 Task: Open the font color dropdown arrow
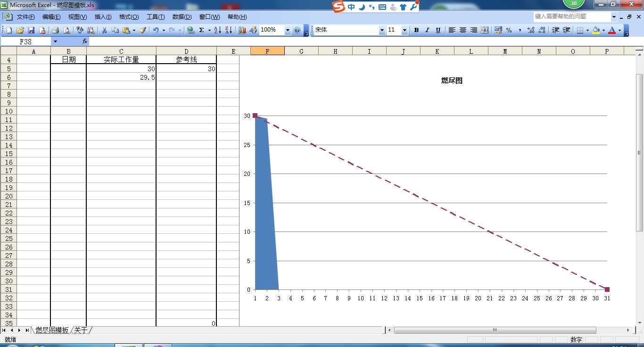pos(619,30)
